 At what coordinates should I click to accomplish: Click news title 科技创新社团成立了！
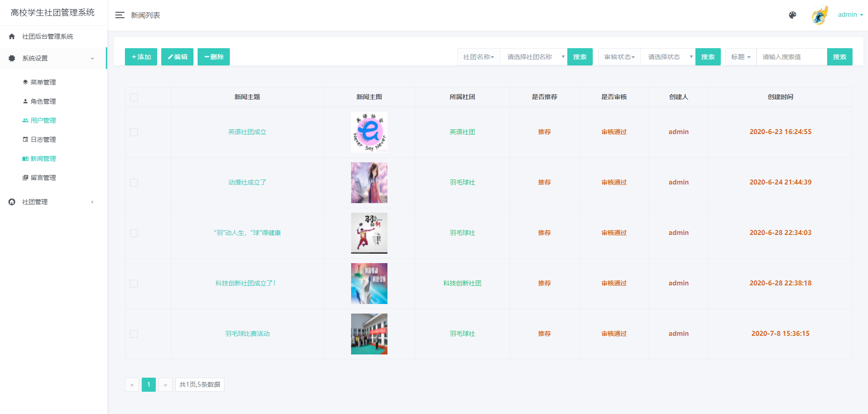[x=246, y=283]
